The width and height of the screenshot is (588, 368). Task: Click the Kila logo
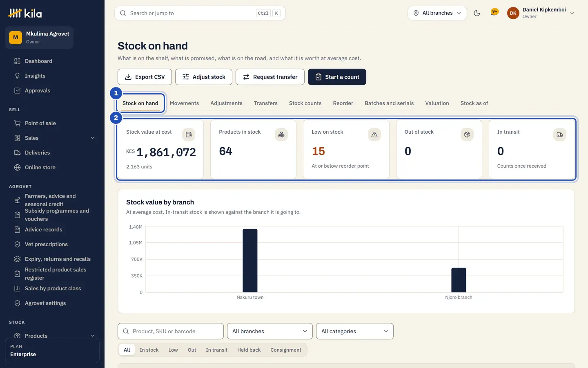click(25, 13)
